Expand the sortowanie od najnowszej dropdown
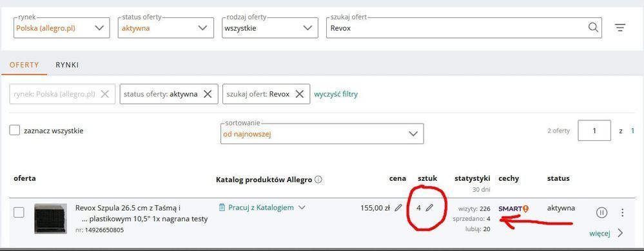The image size is (644, 251). click(322, 134)
